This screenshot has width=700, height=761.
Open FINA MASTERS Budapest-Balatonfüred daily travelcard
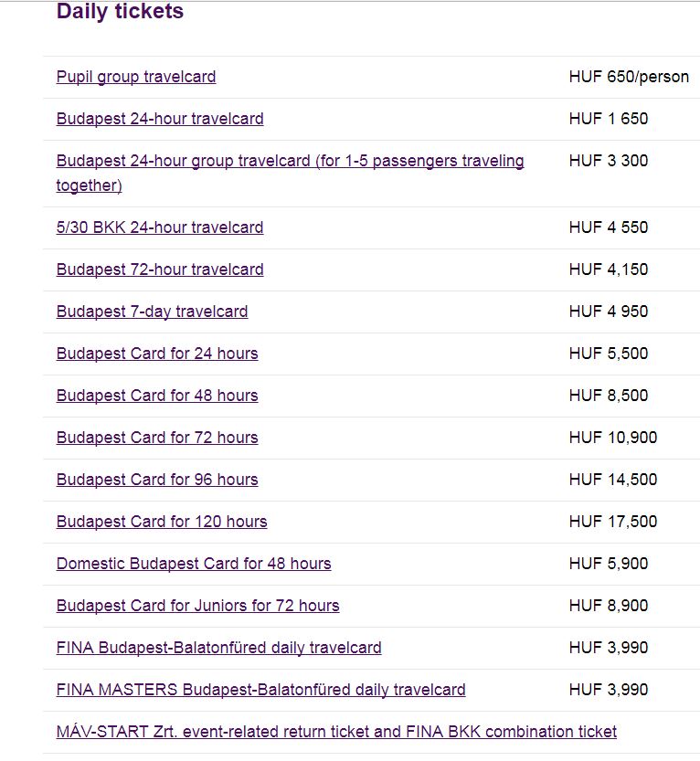coord(260,690)
